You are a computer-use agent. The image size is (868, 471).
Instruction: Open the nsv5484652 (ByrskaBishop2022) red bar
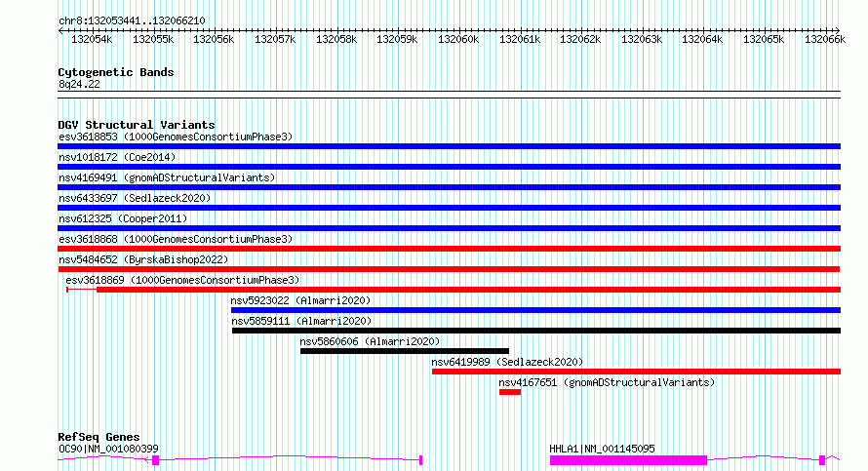coord(449,269)
